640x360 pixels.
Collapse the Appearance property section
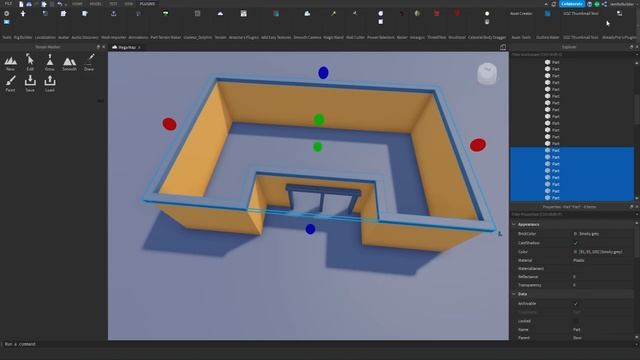pos(514,224)
